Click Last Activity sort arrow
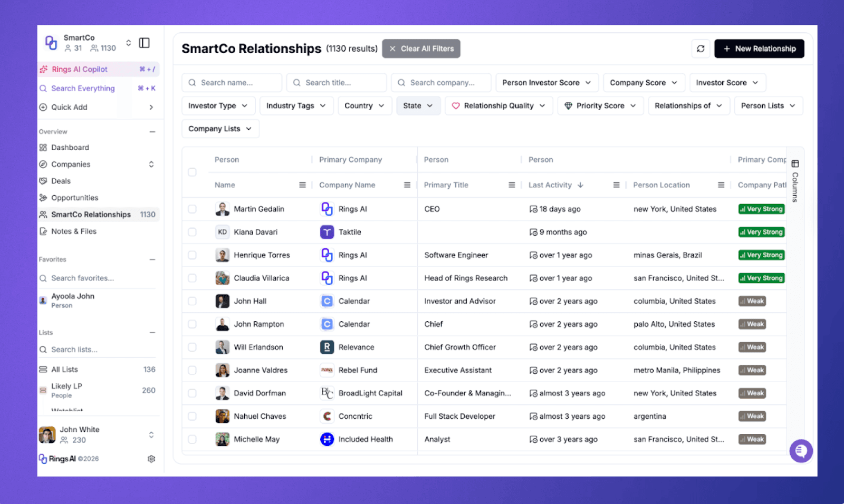Viewport: 844px width, 504px height. (x=580, y=185)
